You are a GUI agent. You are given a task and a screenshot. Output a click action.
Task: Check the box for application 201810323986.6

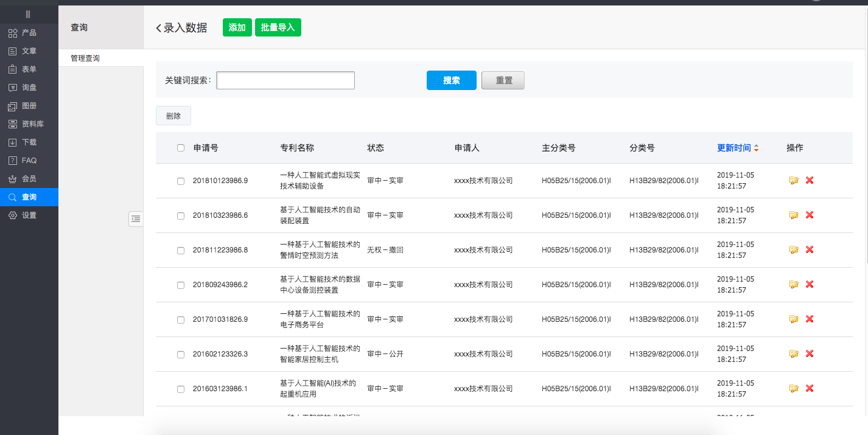[x=181, y=215]
